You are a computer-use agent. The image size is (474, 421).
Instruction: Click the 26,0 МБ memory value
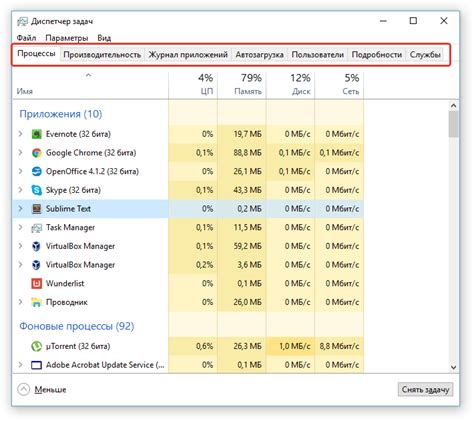[247, 302]
